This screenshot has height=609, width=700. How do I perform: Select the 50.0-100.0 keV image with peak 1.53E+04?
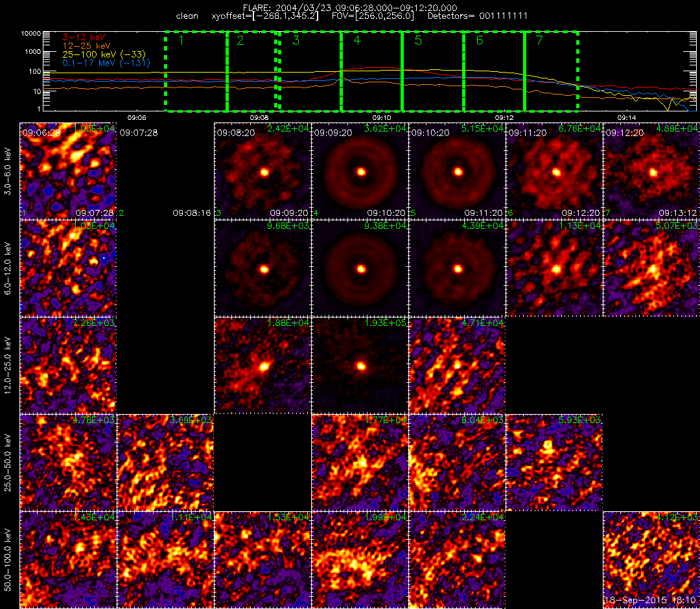(x=262, y=560)
